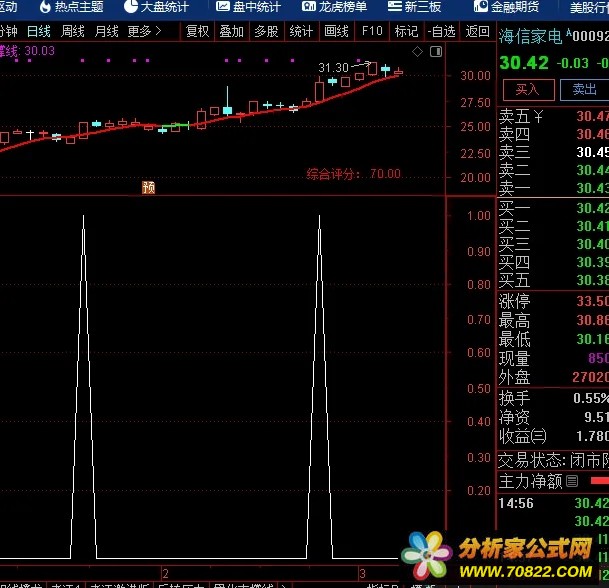Click the 1.00 indicator axis label

479,216
